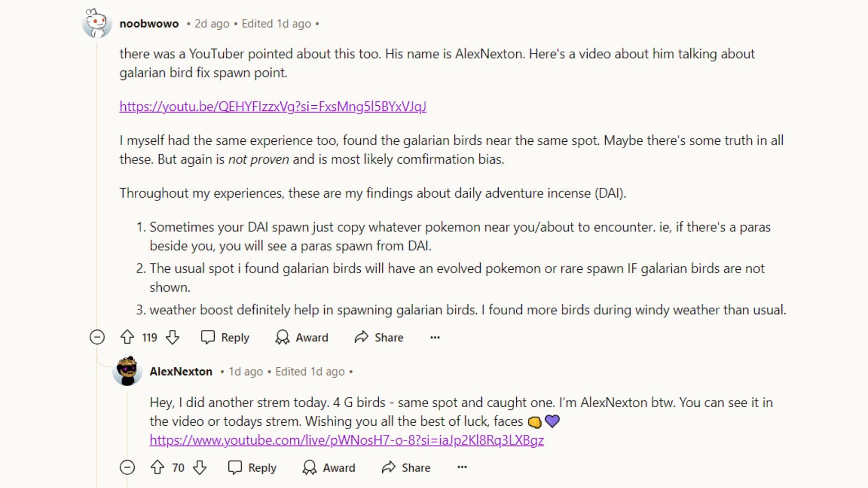Open the youtu.be galarian bird video link
The image size is (868, 488).
(x=273, y=106)
